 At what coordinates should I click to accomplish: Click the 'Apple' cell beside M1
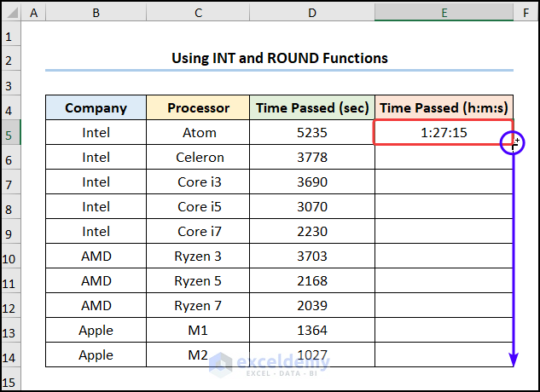point(96,331)
